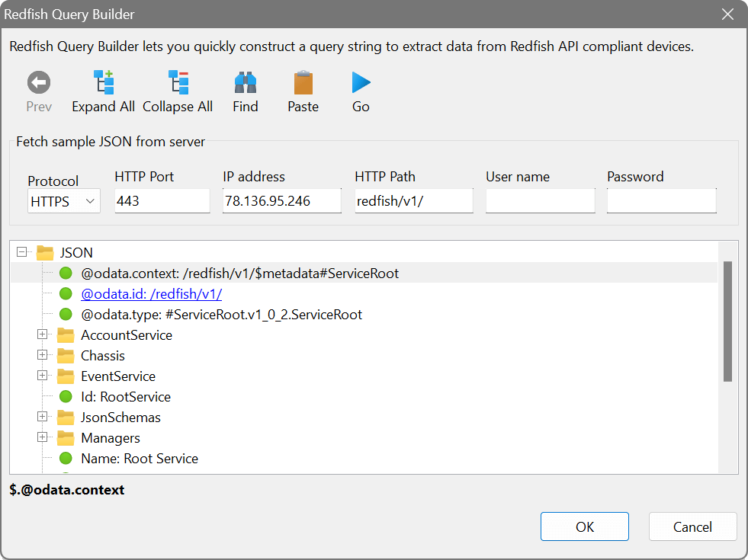Screen dimensions: 748x560
Task: Select the Name: Root Service row text
Action: (140, 459)
